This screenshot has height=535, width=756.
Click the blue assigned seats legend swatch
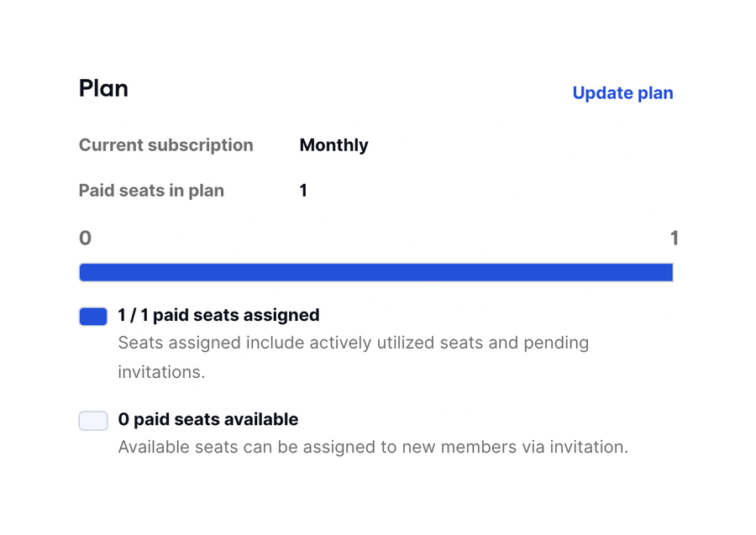(92, 316)
